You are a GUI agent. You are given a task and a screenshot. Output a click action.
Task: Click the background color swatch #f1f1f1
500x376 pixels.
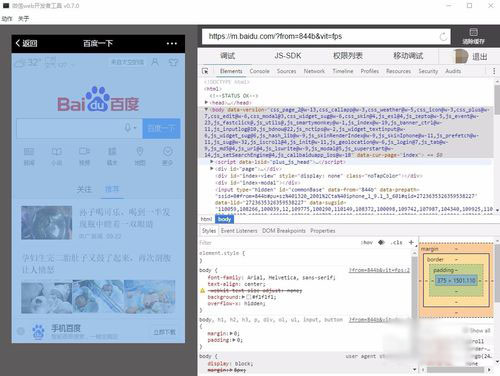[249, 297]
